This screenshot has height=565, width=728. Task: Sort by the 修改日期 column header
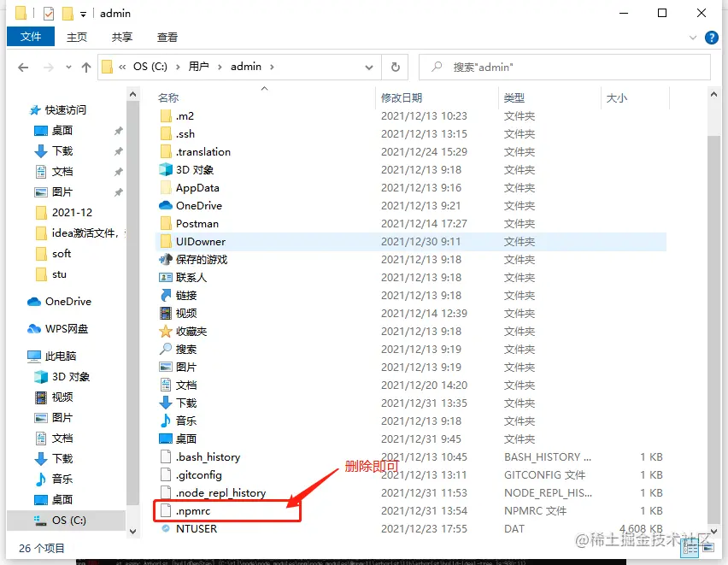pos(402,98)
